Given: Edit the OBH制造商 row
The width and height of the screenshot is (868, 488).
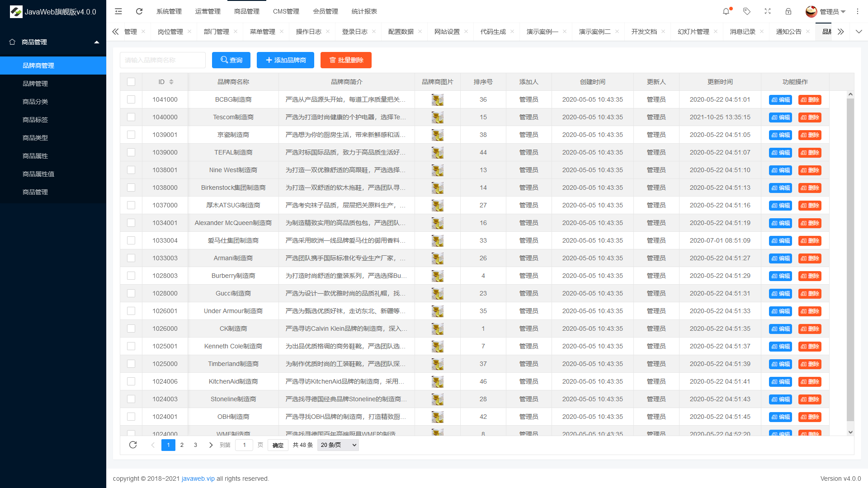Looking at the screenshot, I should click(x=780, y=417).
